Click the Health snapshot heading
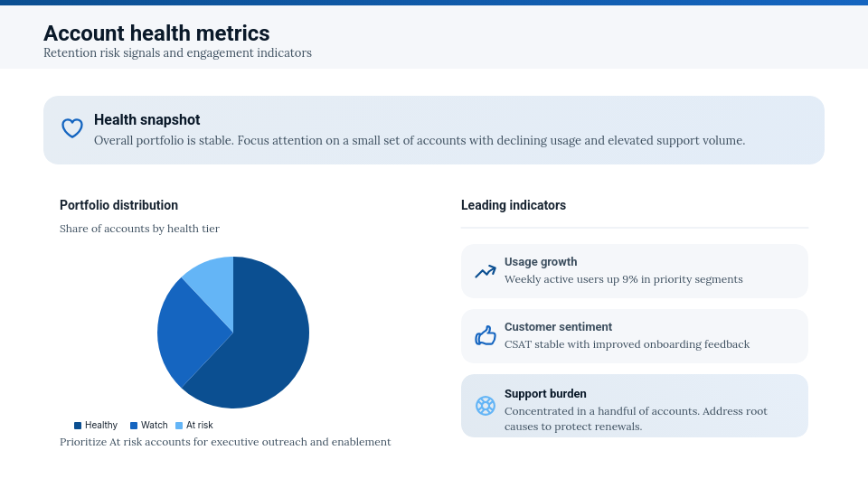This screenshot has width=868, height=488. tap(147, 119)
